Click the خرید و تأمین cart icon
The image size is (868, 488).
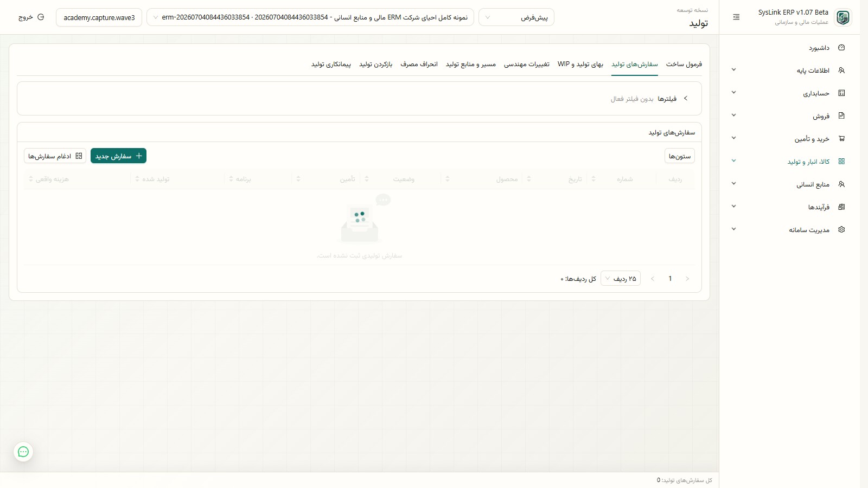click(x=841, y=139)
